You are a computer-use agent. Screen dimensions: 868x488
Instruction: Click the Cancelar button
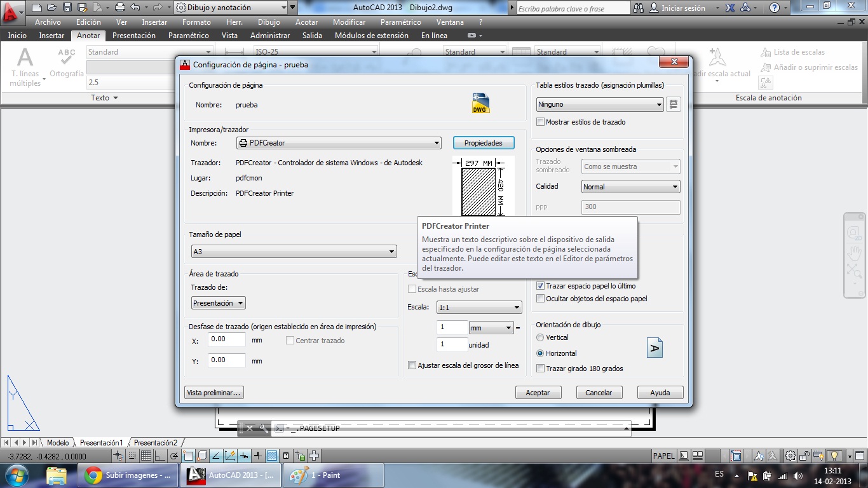click(x=599, y=393)
